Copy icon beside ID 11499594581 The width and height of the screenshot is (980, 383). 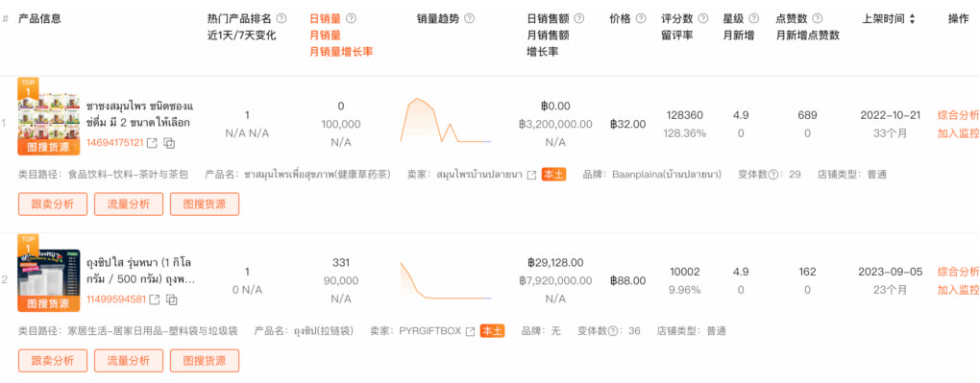coord(171,299)
